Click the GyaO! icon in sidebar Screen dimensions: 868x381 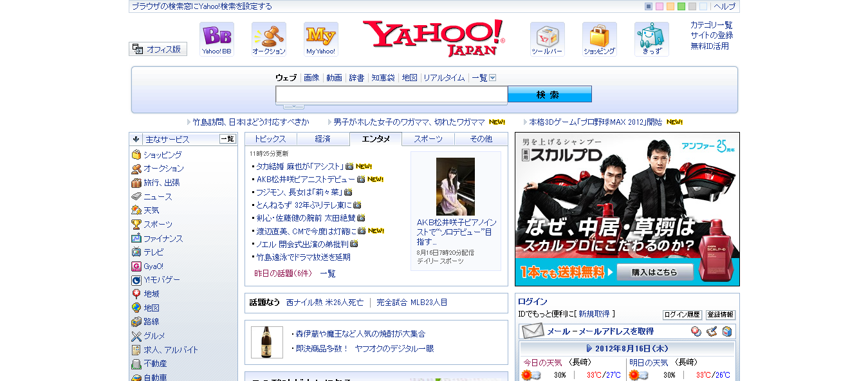pyautogui.click(x=136, y=266)
